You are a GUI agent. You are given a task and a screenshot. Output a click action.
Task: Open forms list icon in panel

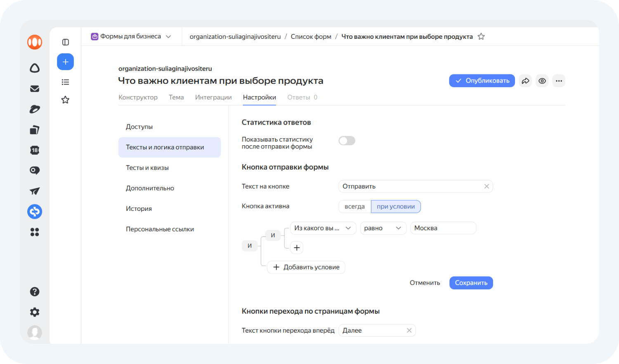coord(66,82)
